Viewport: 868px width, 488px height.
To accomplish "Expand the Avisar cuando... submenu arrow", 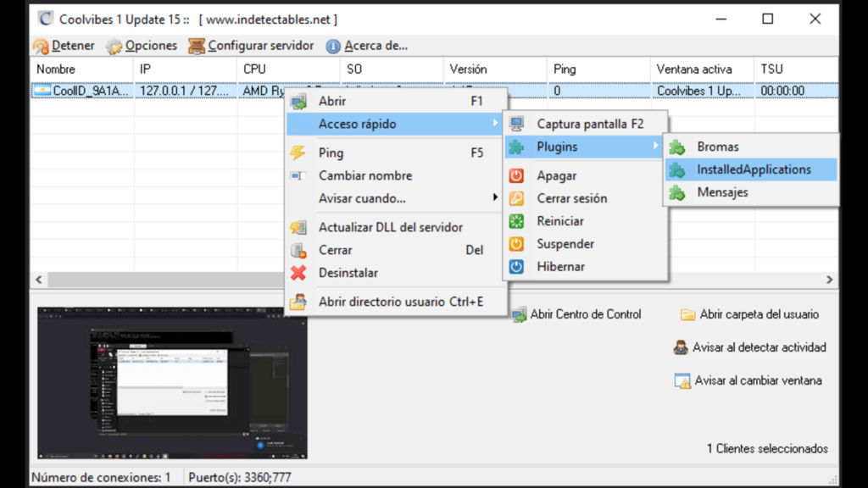I will coord(495,197).
